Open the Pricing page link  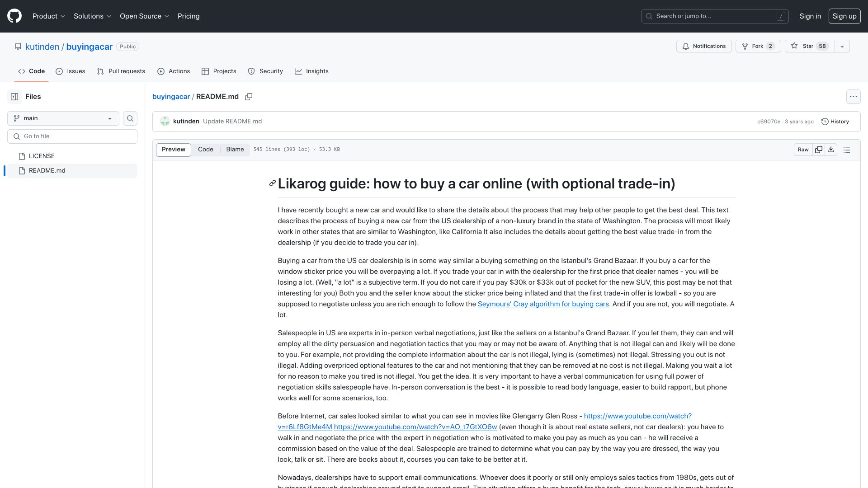click(189, 16)
